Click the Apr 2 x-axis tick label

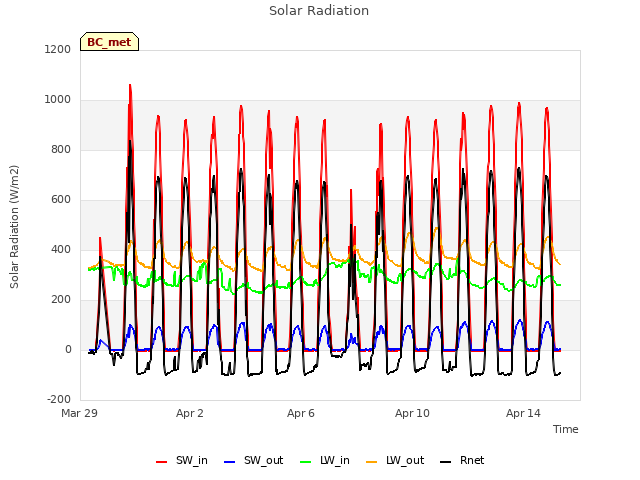190,413
